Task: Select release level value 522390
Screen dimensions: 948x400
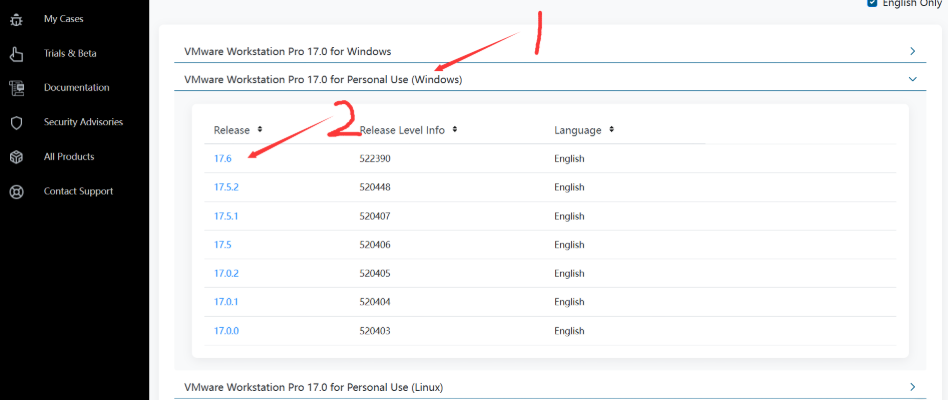Action: click(x=375, y=159)
